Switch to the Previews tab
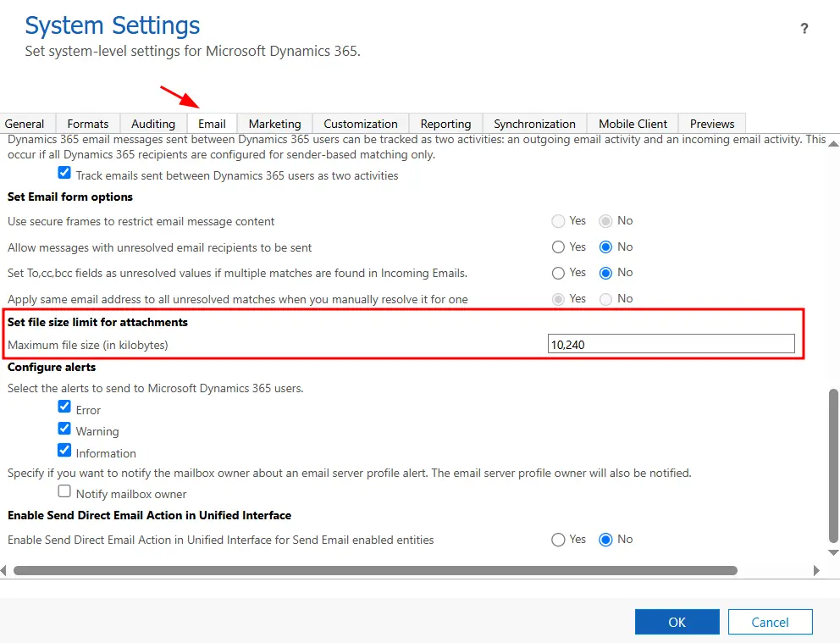 click(x=712, y=124)
